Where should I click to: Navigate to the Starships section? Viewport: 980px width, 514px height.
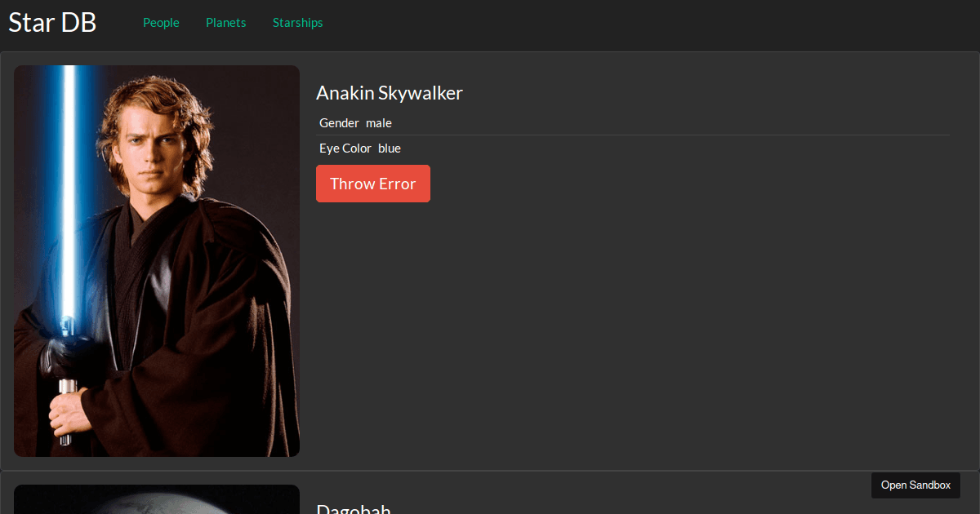(298, 23)
